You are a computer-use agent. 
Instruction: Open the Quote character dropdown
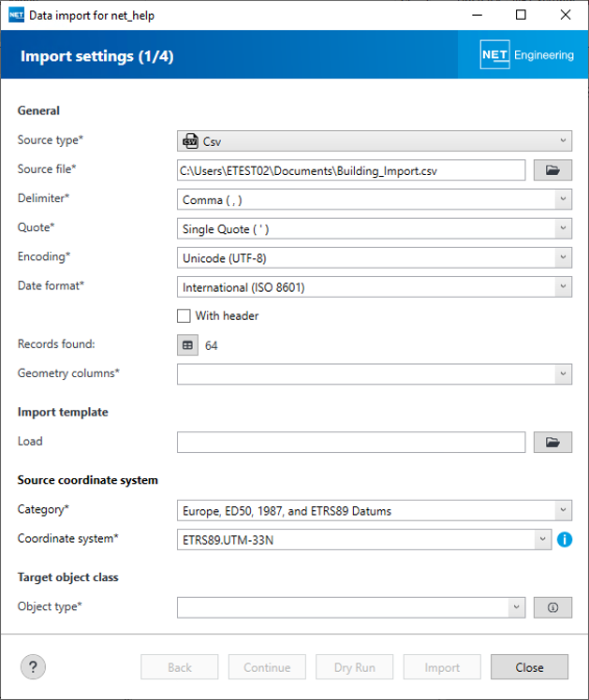(375, 229)
